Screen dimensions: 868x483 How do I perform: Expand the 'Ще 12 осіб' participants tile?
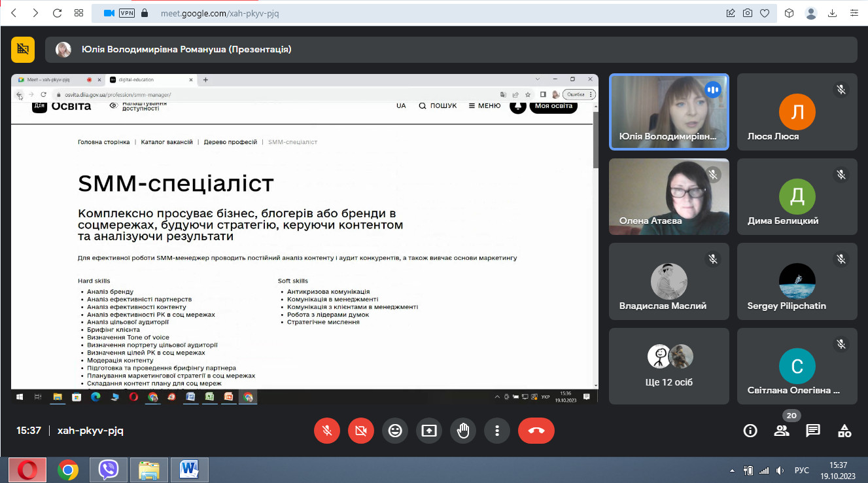pos(668,366)
